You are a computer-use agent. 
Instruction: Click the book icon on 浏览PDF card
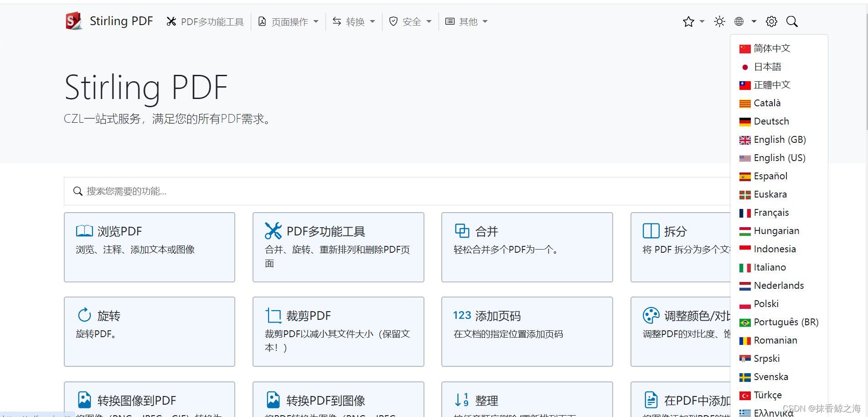click(84, 231)
